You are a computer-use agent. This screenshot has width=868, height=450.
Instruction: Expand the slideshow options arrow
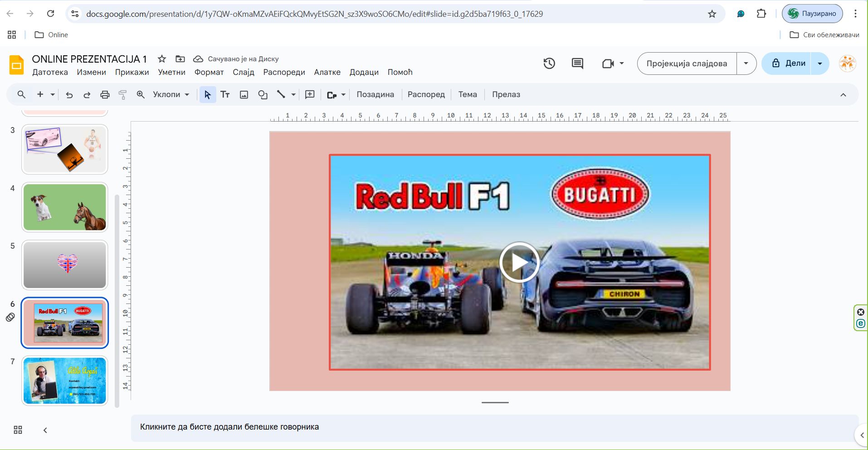click(x=746, y=64)
